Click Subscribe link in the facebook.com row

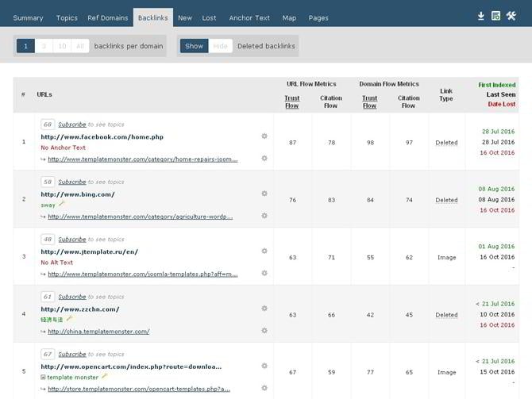click(72, 125)
